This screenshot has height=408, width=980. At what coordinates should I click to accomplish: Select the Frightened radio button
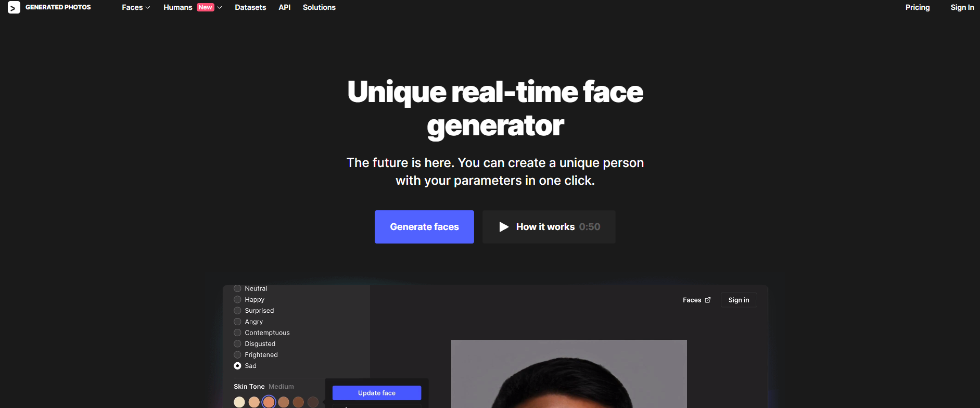(237, 355)
